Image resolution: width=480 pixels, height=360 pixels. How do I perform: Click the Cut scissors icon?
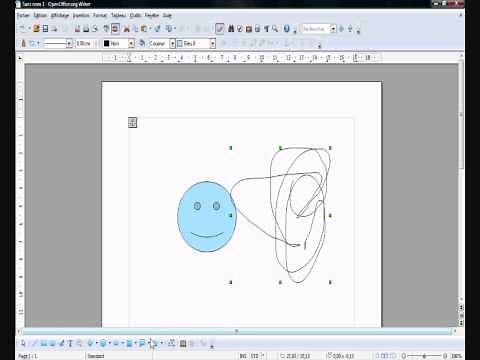(127, 29)
